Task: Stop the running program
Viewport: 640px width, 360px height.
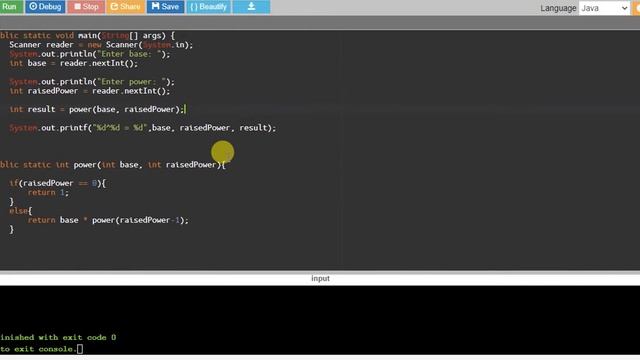Action: (x=86, y=7)
